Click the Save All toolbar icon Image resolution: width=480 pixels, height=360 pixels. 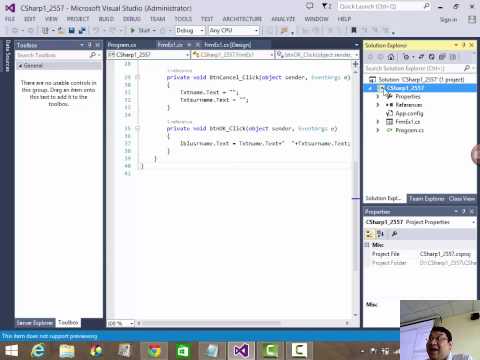[82, 30]
